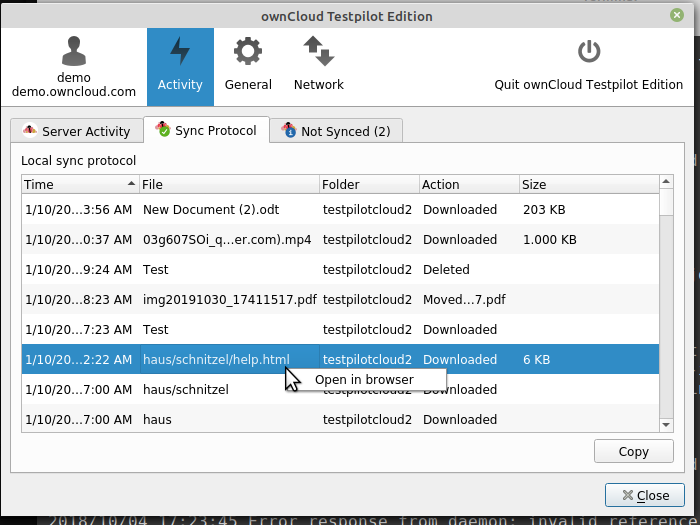Viewport: 700px width, 525px height.
Task: Click the Close button
Action: coord(645,495)
